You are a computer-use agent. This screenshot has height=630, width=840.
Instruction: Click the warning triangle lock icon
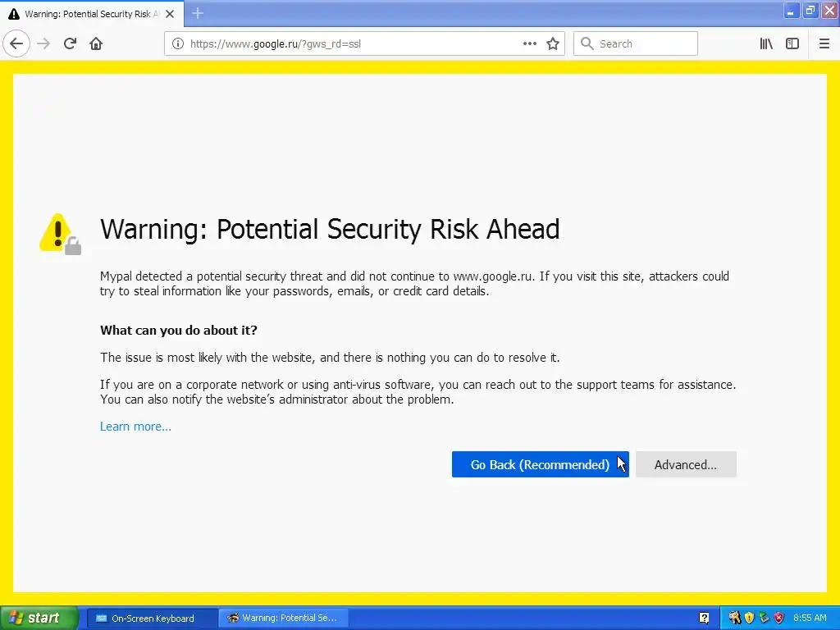pos(60,234)
